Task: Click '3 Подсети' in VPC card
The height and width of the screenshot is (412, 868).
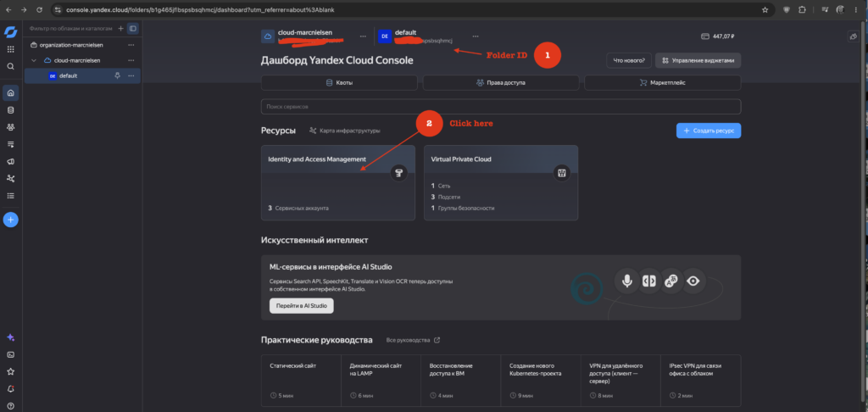Action: (x=446, y=198)
